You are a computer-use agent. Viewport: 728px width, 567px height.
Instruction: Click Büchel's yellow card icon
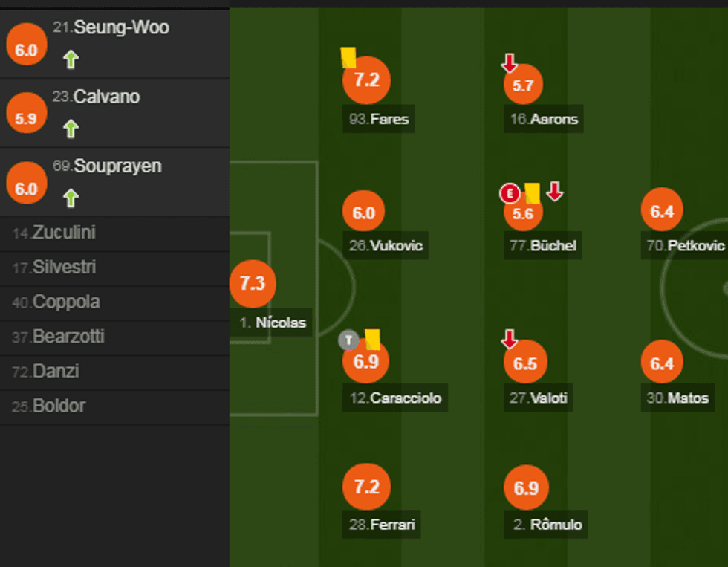coord(532,193)
